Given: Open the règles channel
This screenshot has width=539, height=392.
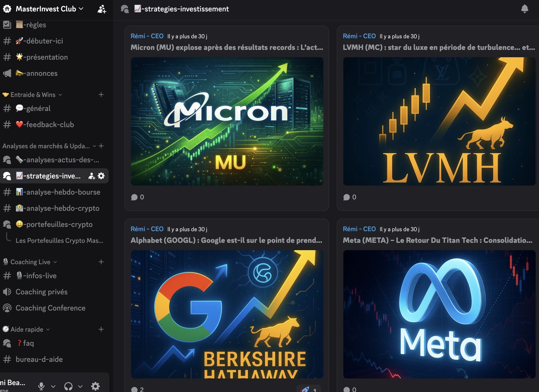Looking at the screenshot, I should click(55, 25).
